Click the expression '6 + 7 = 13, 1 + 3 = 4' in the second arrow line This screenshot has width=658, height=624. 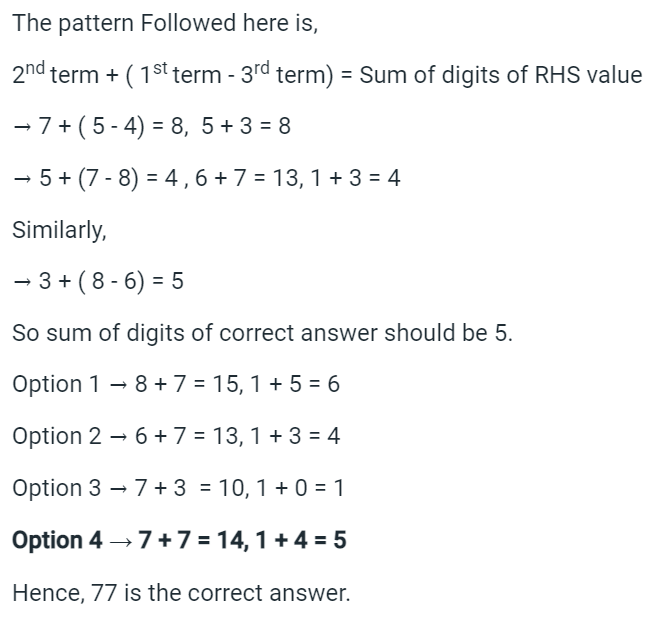point(298,178)
